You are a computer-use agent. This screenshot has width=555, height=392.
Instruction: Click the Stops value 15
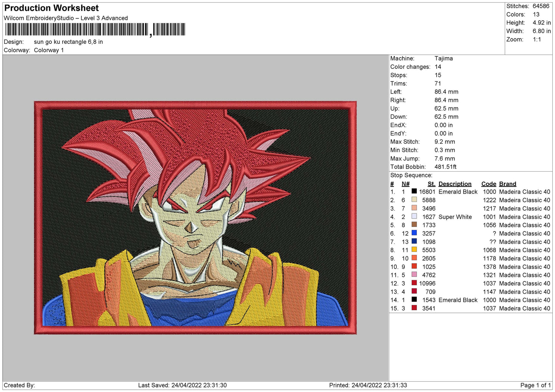438,75
